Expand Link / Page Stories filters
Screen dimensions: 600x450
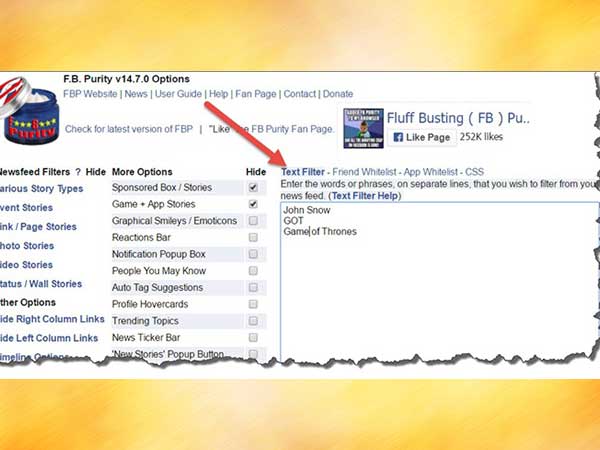click(x=38, y=227)
